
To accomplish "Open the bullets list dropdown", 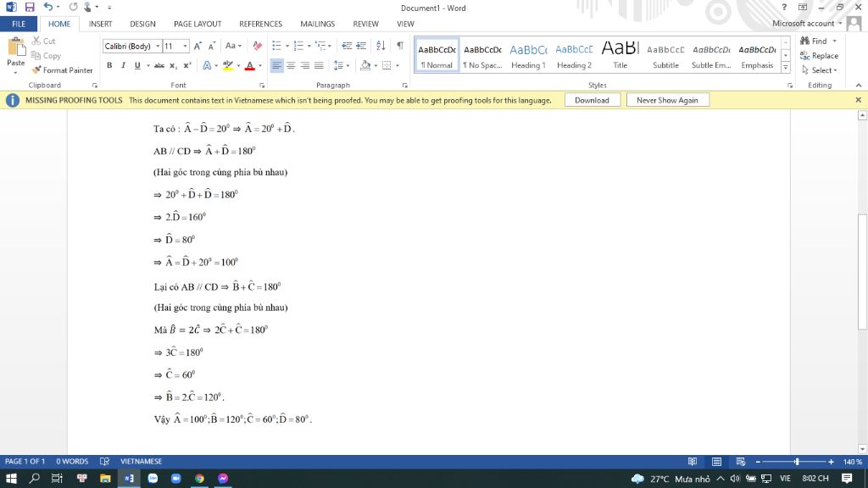I will coord(287,46).
